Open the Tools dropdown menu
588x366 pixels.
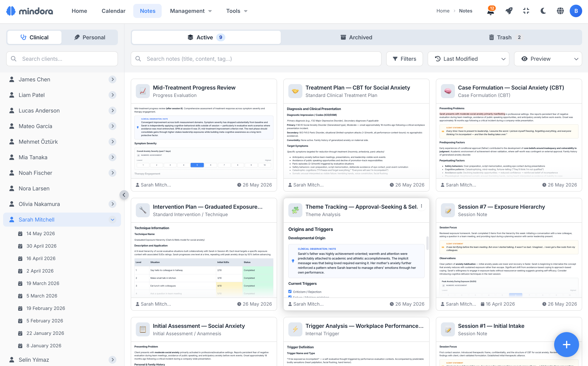pyautogui.click(x=237, y=11)
